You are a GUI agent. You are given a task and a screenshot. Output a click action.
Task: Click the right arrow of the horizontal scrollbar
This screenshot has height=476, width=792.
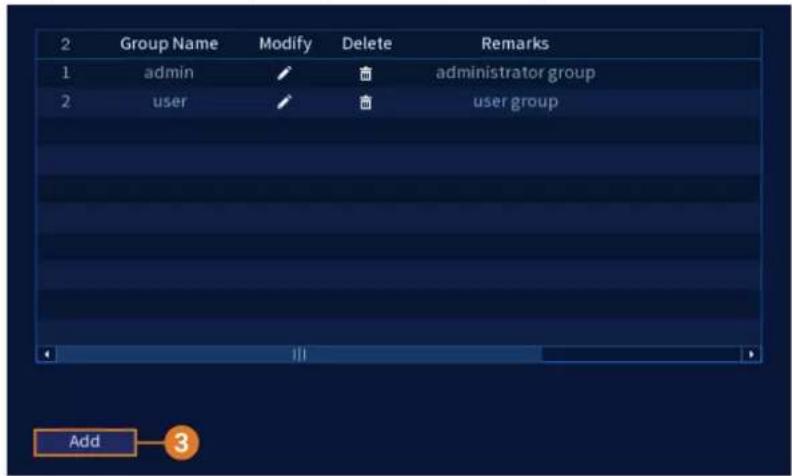[751, 354]
